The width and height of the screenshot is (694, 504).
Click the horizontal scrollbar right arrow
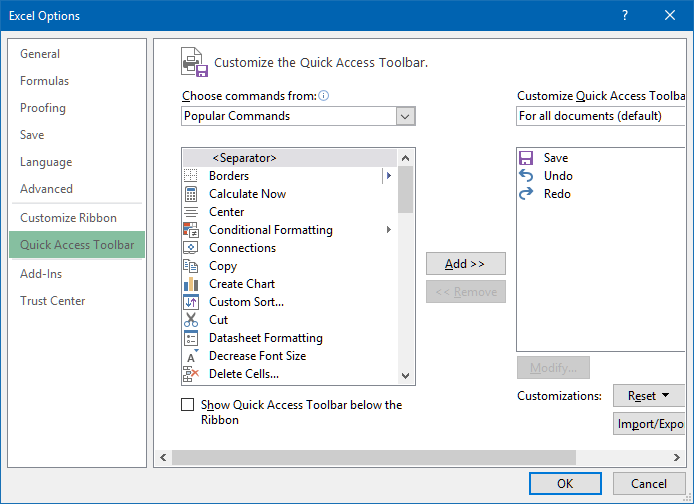[677, 458]
